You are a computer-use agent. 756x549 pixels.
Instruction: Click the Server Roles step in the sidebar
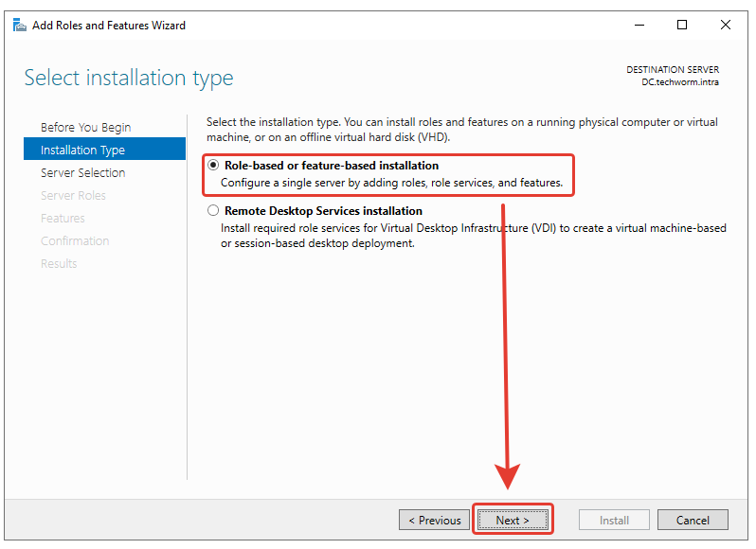pos(73,196)
